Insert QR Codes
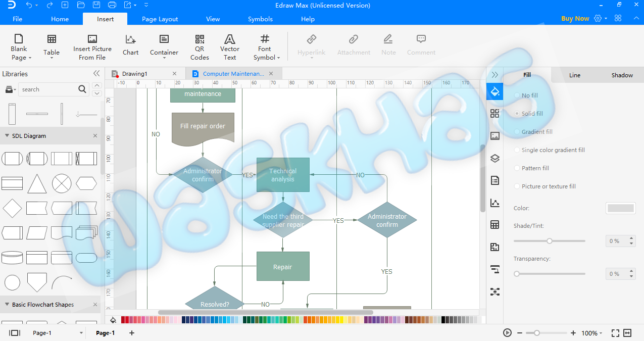Screen dimensions: 644x341 [200, 47]
